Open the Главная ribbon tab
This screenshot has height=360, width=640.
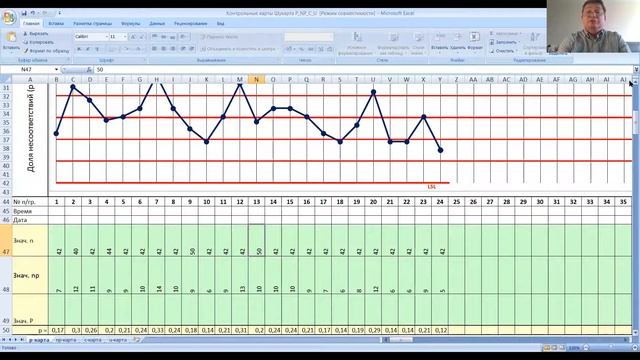click(x=31, y=24)
